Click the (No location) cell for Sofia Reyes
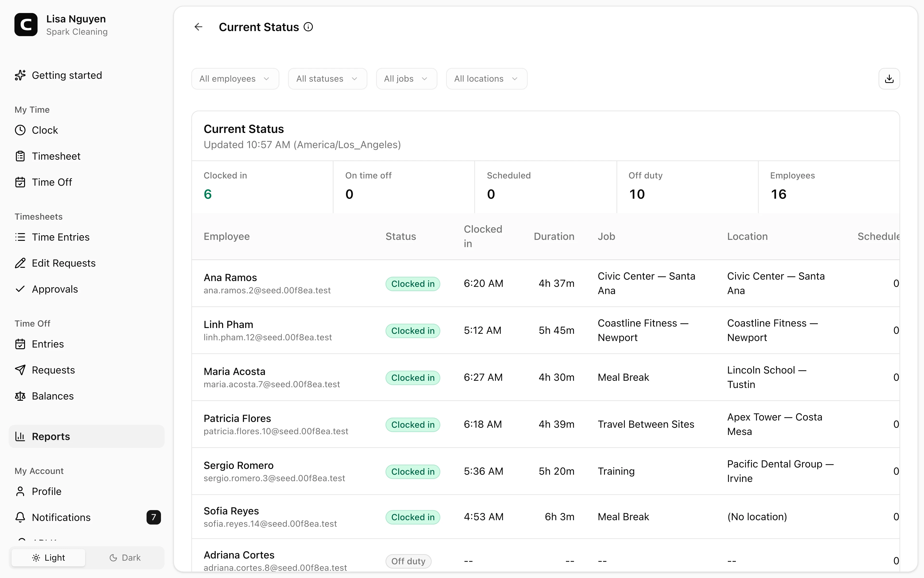 tap(757, 517)
